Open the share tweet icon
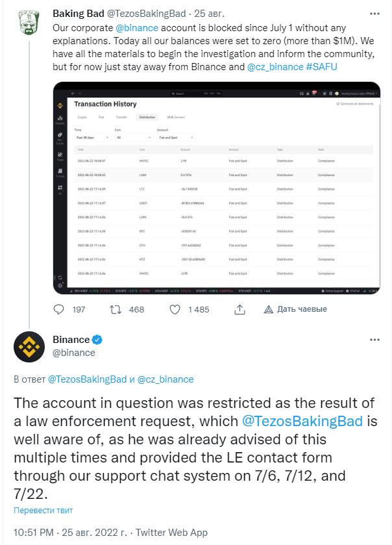The image size is (392, 545). (239, 309)
